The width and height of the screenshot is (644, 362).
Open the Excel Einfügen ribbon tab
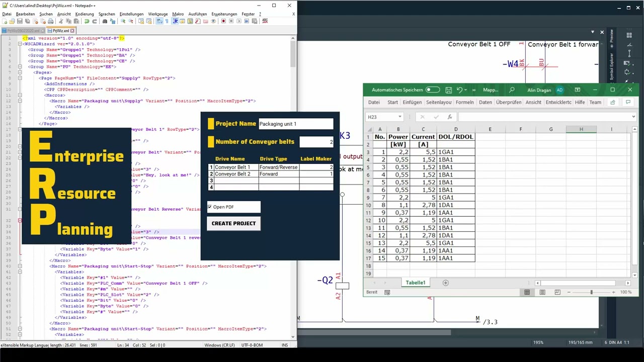pyautogui.click(x=412, y=102)
